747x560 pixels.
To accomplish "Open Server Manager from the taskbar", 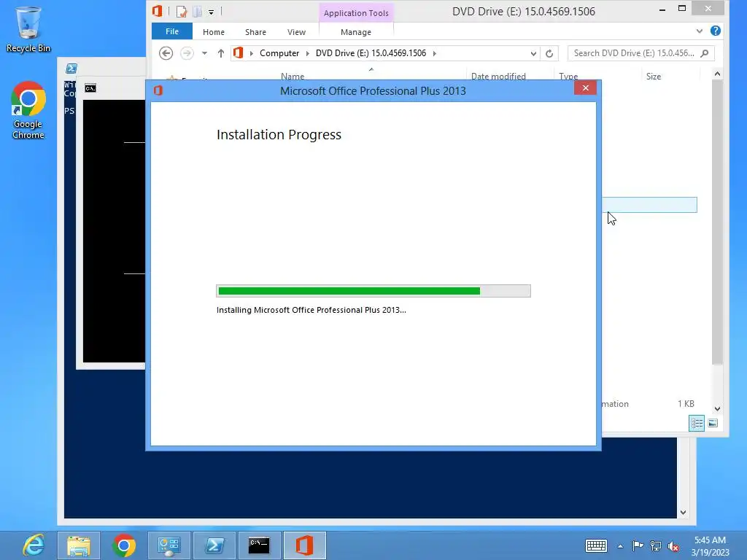I will pos(169,545).
